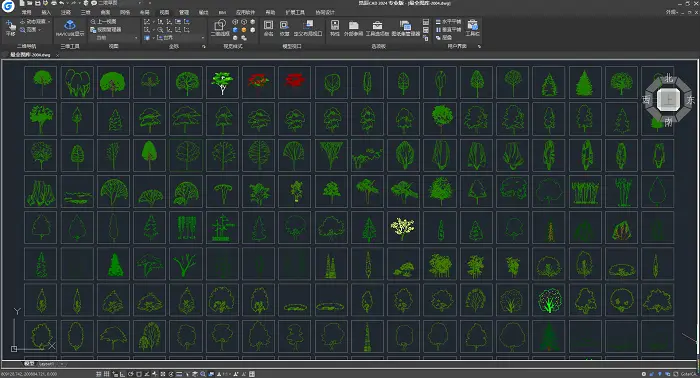
Task: Click the Pan (平移) hand tool
Action: [x=10, y=28]
